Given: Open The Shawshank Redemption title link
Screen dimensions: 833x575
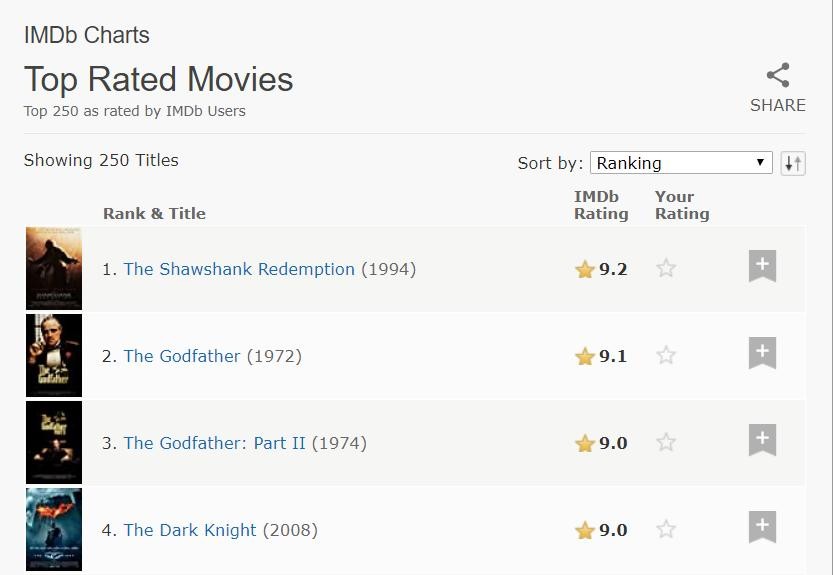Looking at the screenshot, I should click(239, 269).
